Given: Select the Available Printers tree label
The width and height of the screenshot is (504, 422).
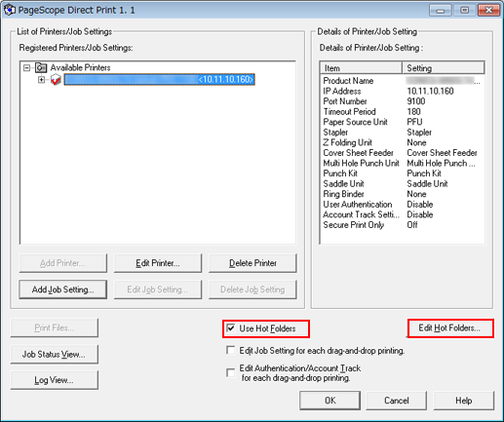Looking at the screenshot, I should (x=80, y=67).
